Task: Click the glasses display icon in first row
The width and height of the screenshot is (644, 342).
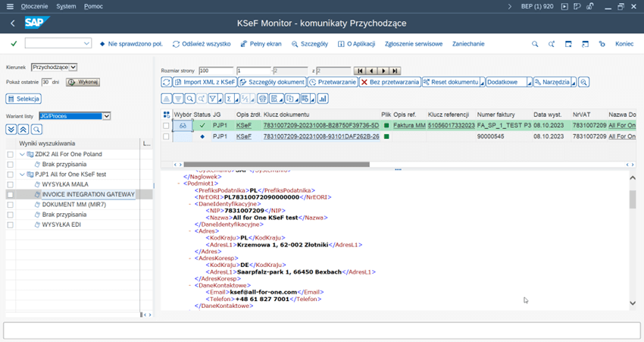Action: pyautogui.click(x=183, y=125)
